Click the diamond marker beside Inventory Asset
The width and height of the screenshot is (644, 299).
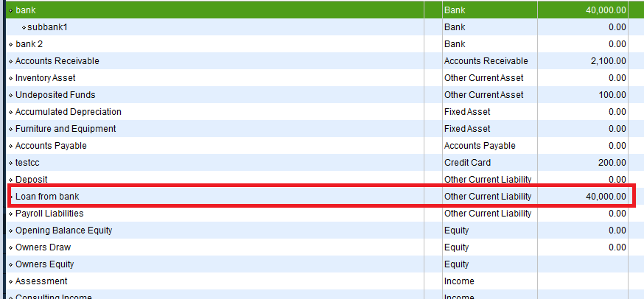click(x=10, y=78)
